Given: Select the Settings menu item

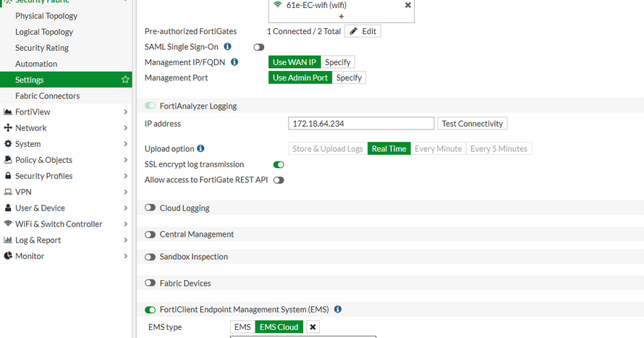Looking at the screenshot, I should pyautogui.click(x=66, y=80).
